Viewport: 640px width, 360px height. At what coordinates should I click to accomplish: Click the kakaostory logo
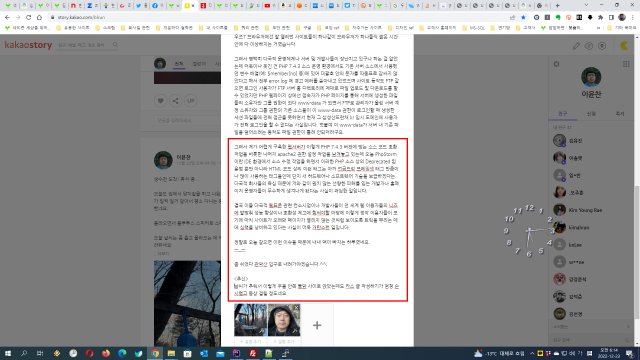pos(28,45)
